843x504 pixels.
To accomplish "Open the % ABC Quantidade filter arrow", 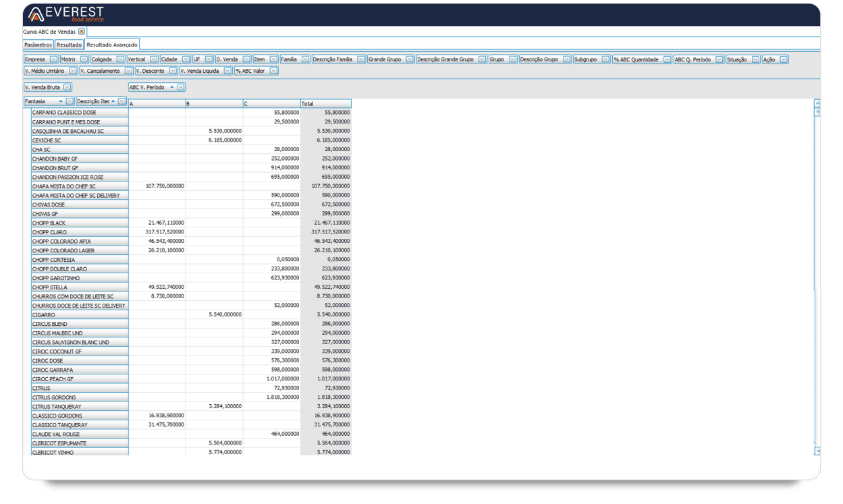I will click(668, 59).
